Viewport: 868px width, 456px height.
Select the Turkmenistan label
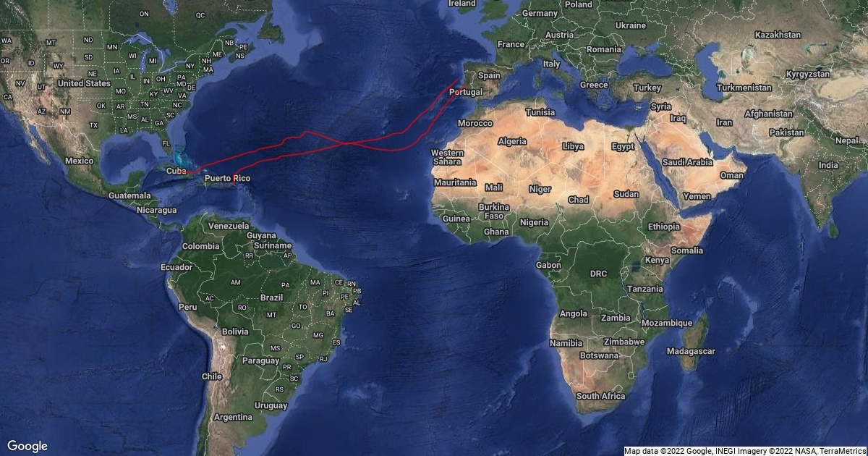(x=744, y=88)
